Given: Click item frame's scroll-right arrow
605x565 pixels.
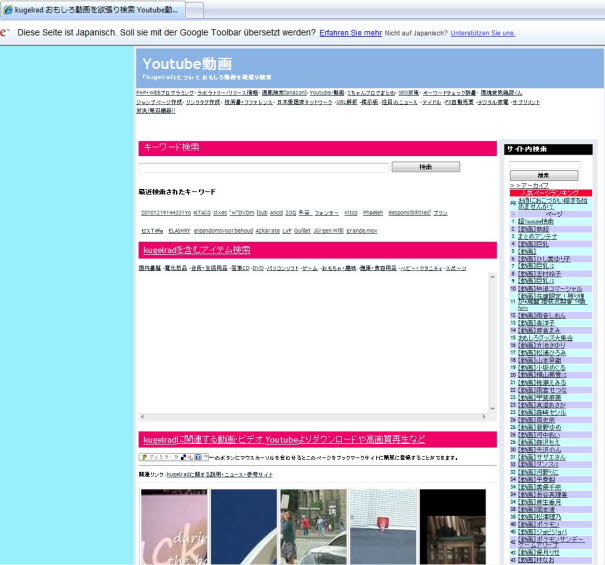Looking at the screenshot, I should (484, 416).
